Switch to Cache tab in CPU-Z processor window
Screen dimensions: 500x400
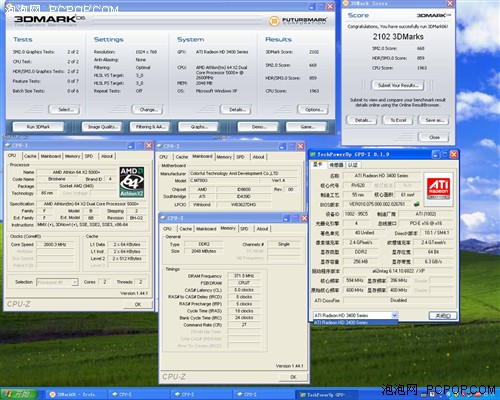[30, 156]
